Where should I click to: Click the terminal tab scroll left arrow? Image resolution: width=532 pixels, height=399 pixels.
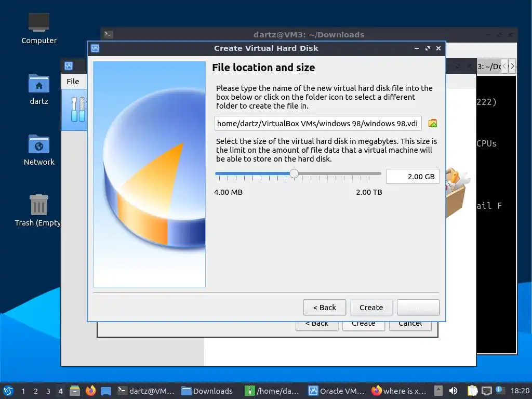505,66
